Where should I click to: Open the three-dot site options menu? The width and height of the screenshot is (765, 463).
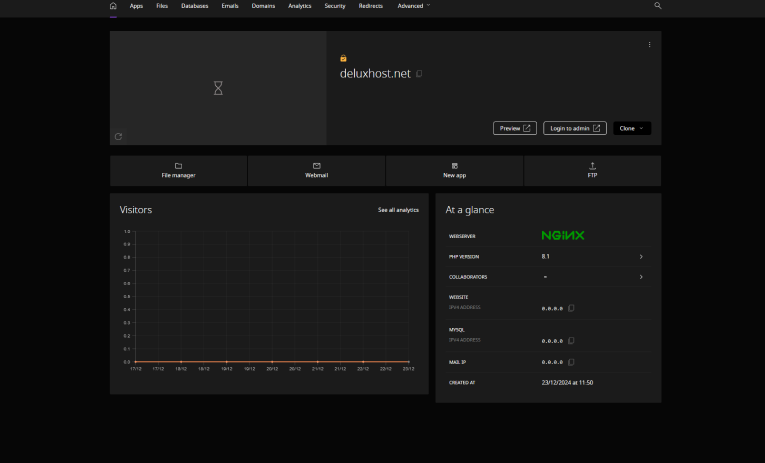(649, 44)
